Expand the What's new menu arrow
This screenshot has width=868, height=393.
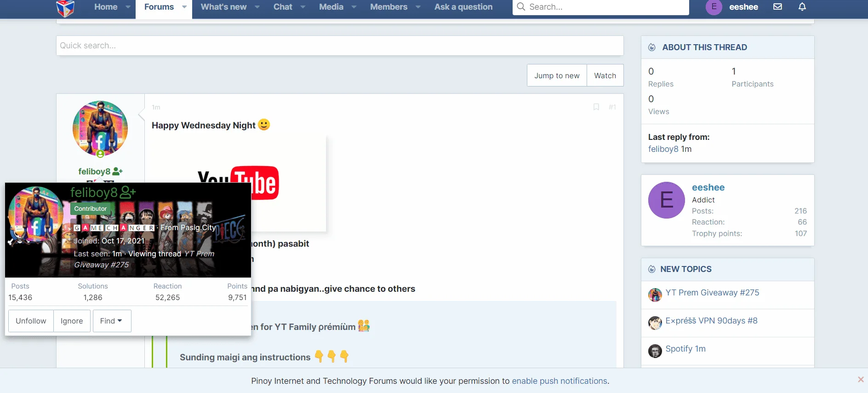(x=257, y=7)
